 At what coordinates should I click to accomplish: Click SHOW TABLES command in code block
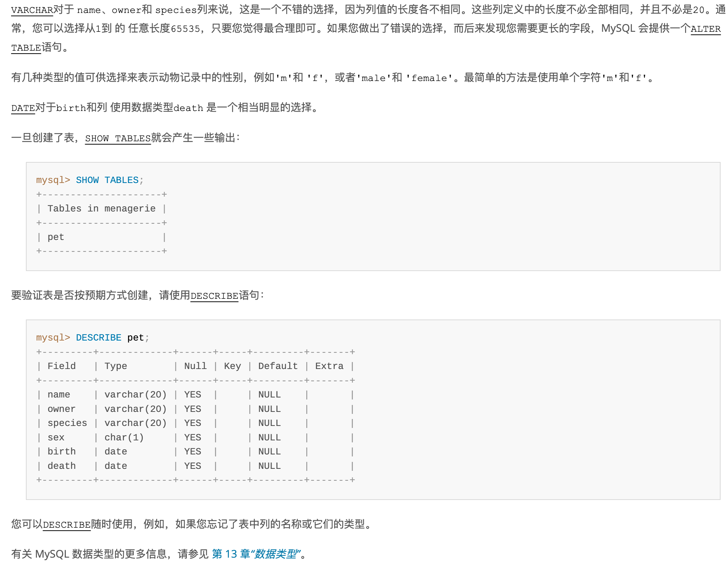(x=107, y=180)
